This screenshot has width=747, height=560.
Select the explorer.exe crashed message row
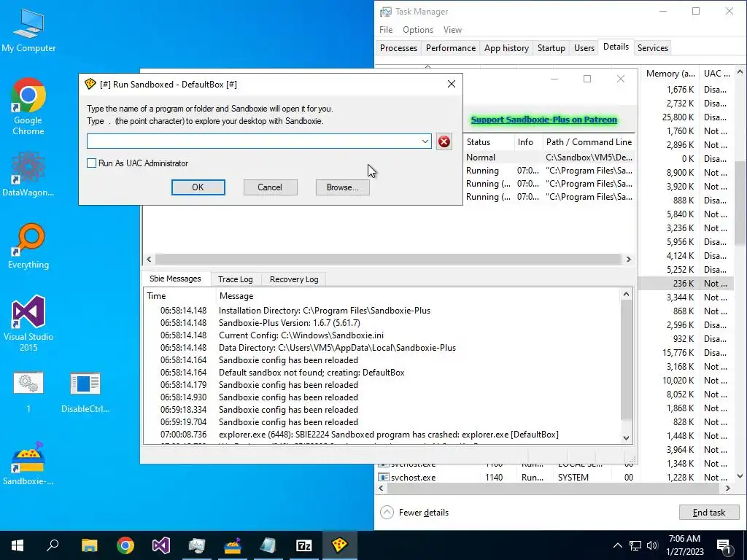382,435
